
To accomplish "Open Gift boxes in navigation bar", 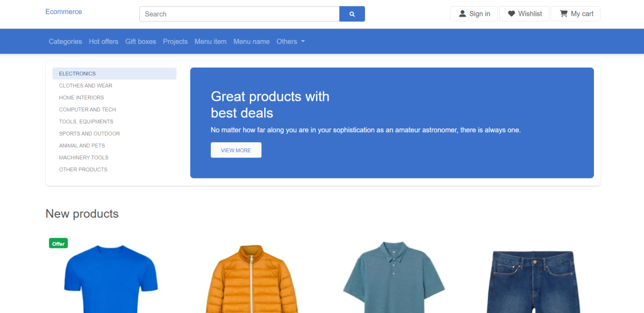I will pos(140,41).
